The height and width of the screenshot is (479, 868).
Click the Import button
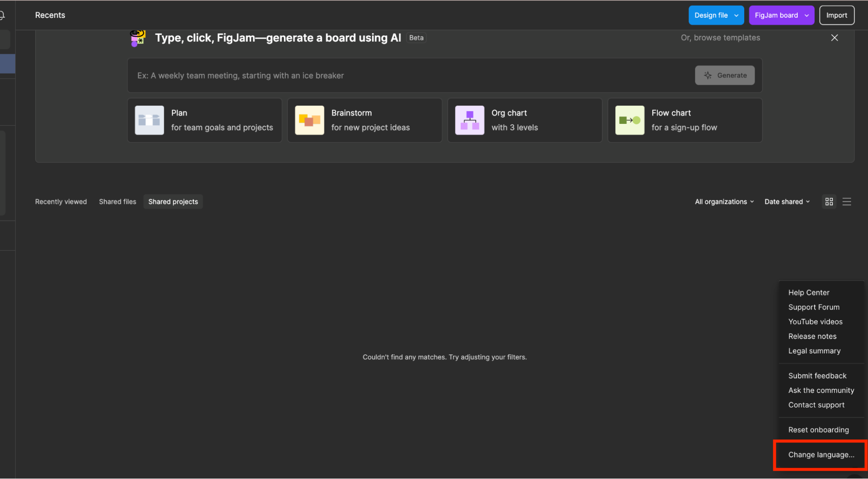[x=837, y=16]
